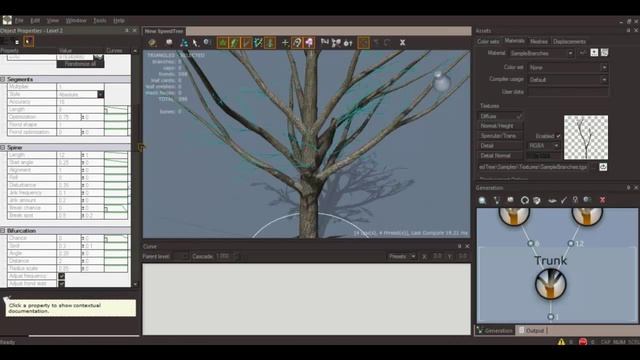Open the Help menu
The height and width of the screenshot is (360, 640).
[119, 20]
